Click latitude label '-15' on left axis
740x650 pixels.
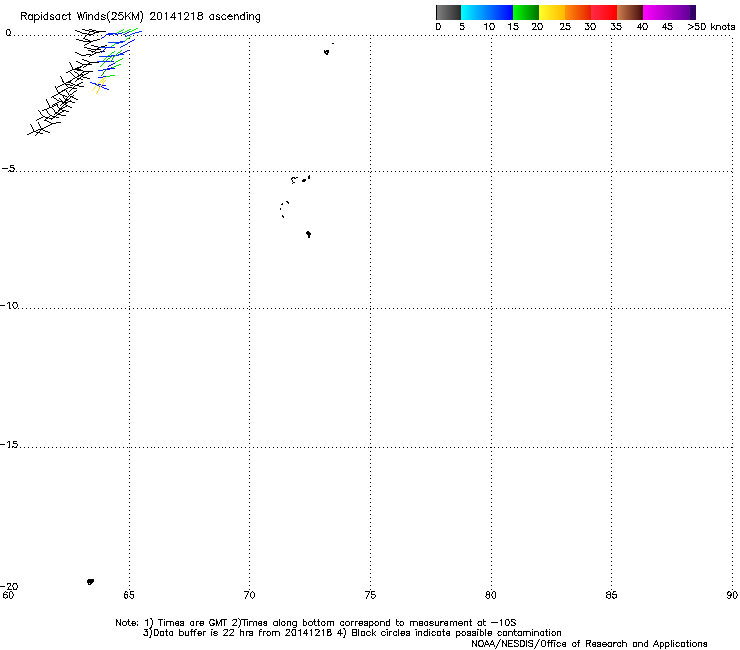[x=9, y=444]
